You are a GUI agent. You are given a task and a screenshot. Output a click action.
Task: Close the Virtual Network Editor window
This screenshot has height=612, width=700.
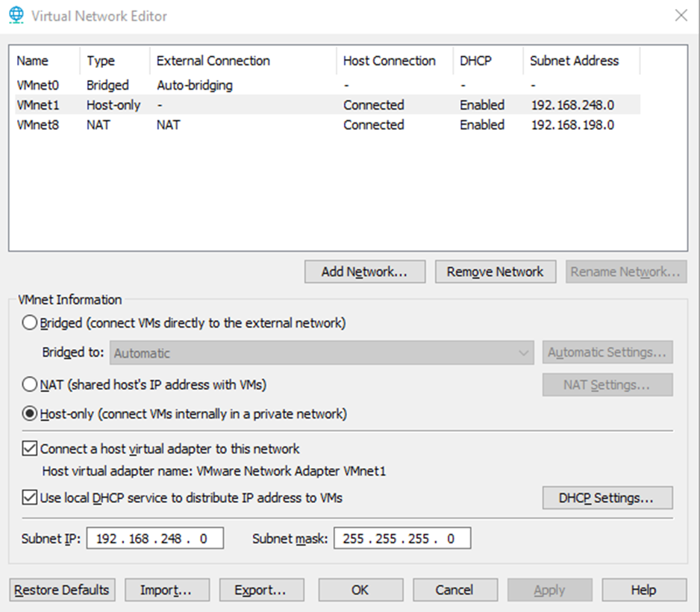(x=681, y=16)
